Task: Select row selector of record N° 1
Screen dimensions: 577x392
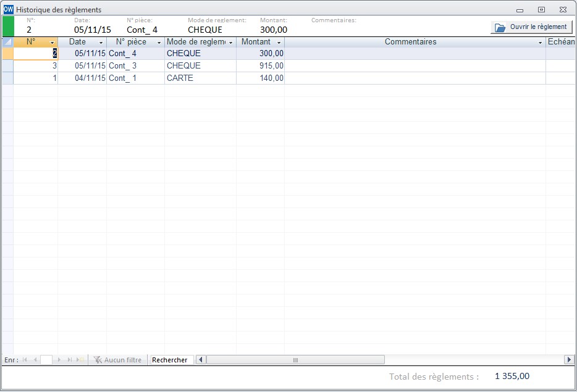Action: point(8,78)
